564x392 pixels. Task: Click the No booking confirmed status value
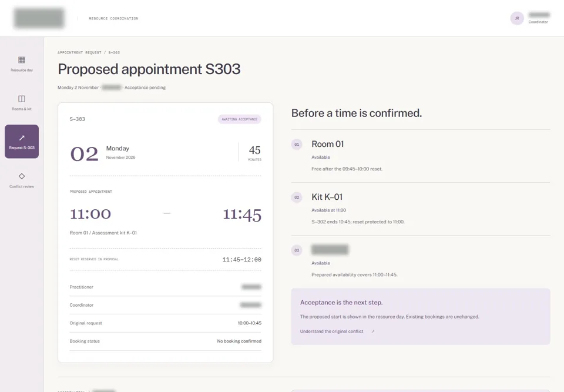coord(239,341)
